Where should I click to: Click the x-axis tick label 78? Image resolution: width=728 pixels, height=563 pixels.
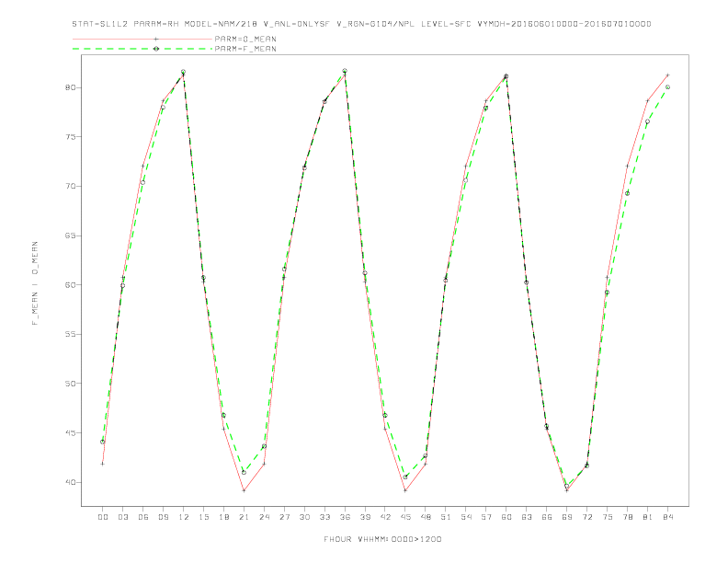628,517
